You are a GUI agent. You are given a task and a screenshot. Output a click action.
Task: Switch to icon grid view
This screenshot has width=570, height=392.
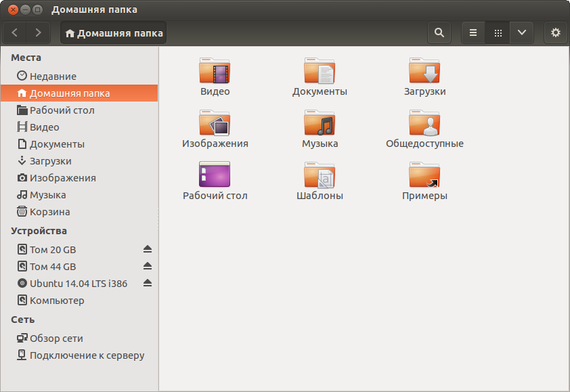tap(498, 32)
